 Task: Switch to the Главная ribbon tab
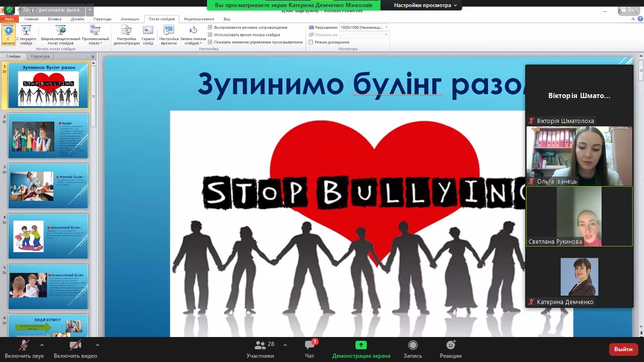tap(32, 19)
